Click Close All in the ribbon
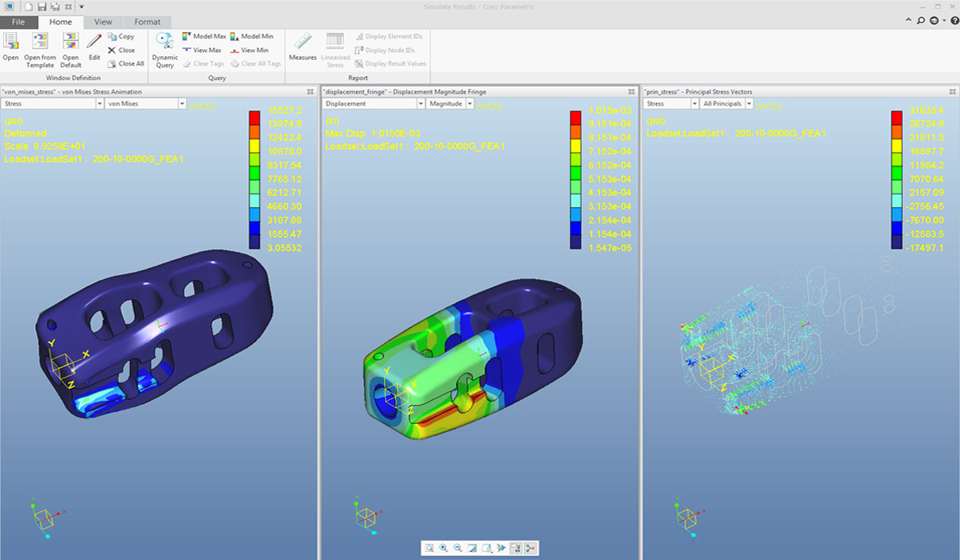The image size is (960, 560). click(126, 63)
